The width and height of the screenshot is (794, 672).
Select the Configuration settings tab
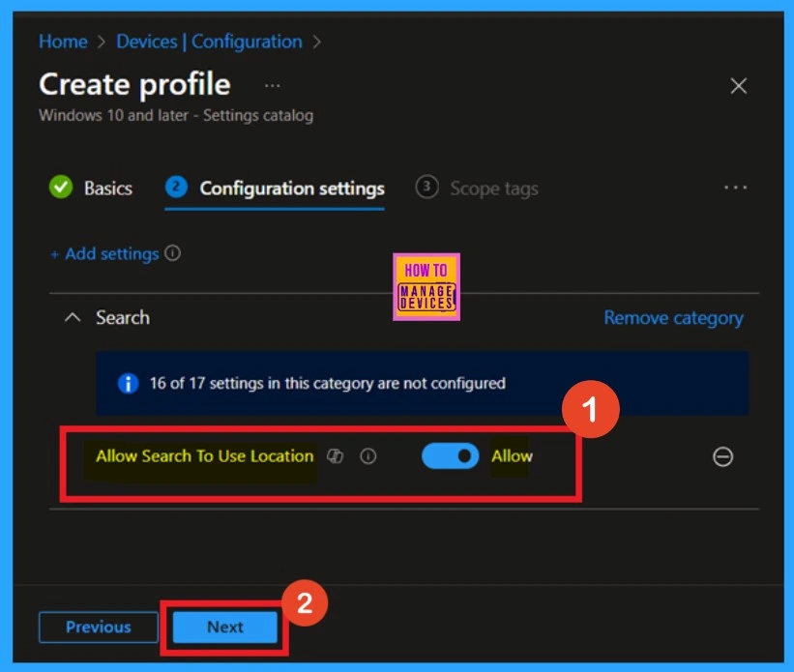(275, 189)
